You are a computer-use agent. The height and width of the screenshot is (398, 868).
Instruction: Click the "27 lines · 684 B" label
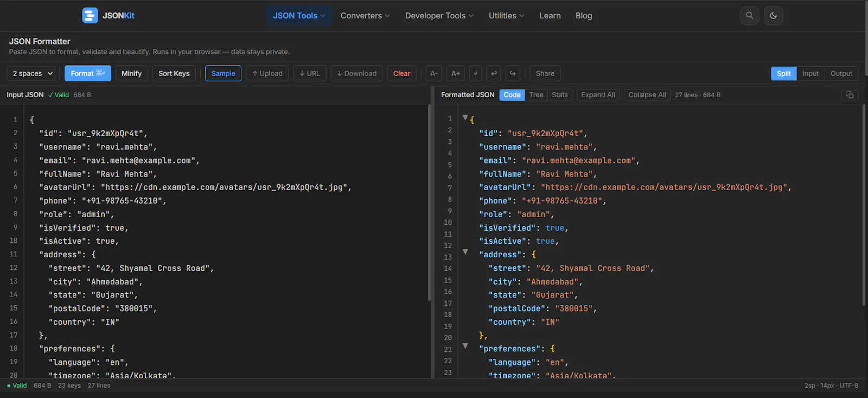tap(698, 95)
